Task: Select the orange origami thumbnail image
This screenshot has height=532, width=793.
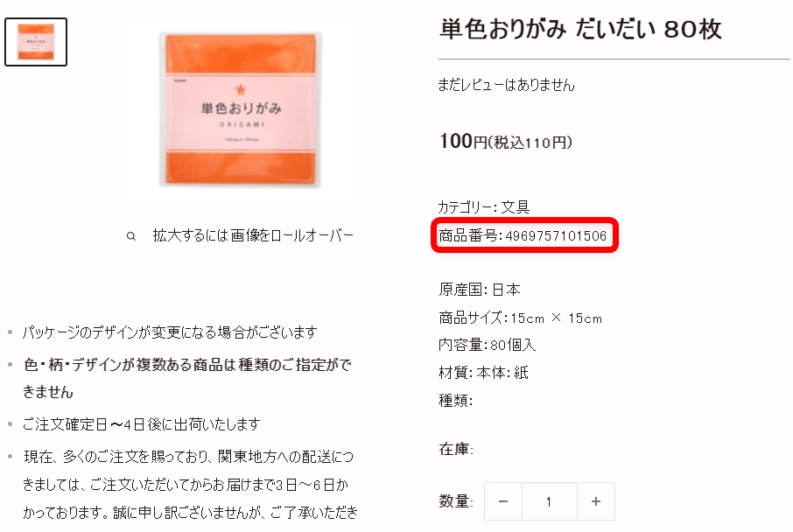Action: [36, 42]
